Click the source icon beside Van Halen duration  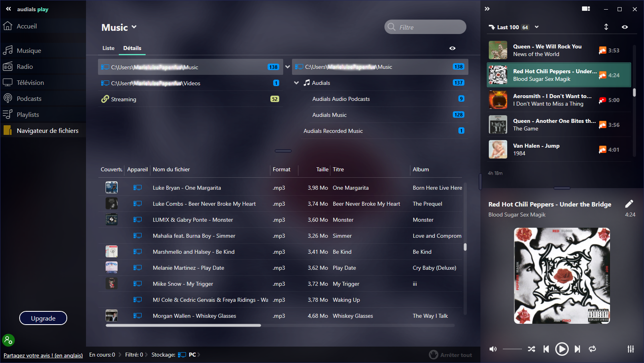coord(602,150)
